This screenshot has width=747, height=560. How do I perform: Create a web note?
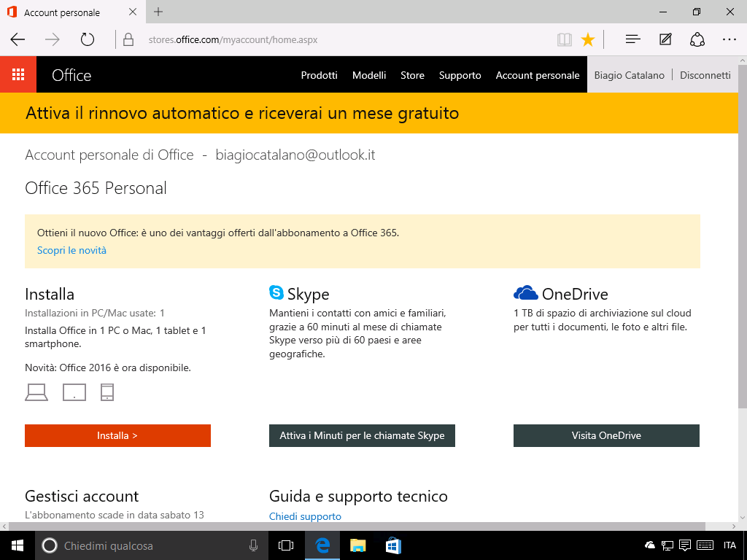point(665,39)
